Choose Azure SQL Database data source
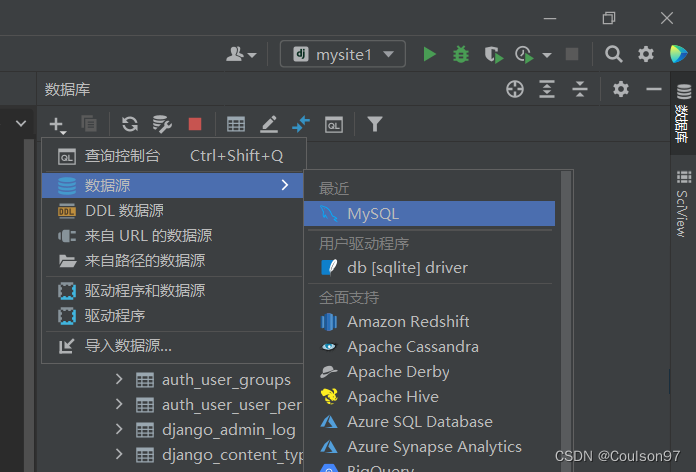The width and height of the screenshot is (696, 472). (430, 421)
